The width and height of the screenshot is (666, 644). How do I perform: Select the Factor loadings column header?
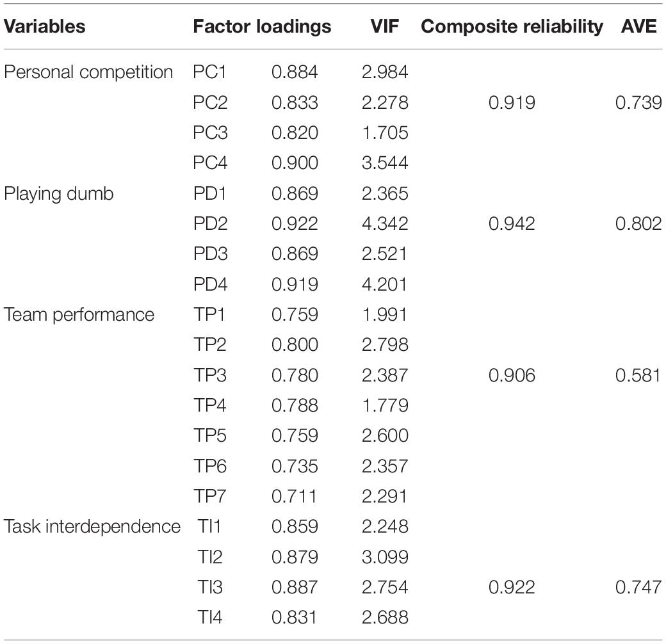(262, 26)
